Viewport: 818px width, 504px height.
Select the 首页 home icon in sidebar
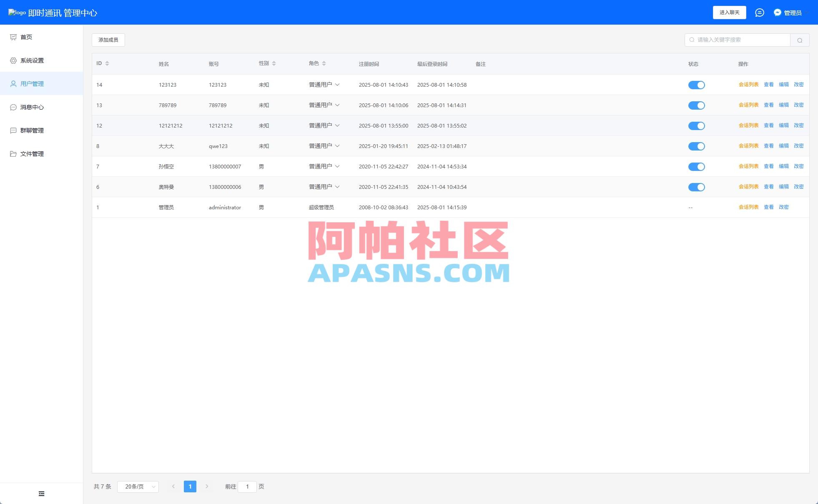point(13,37)
